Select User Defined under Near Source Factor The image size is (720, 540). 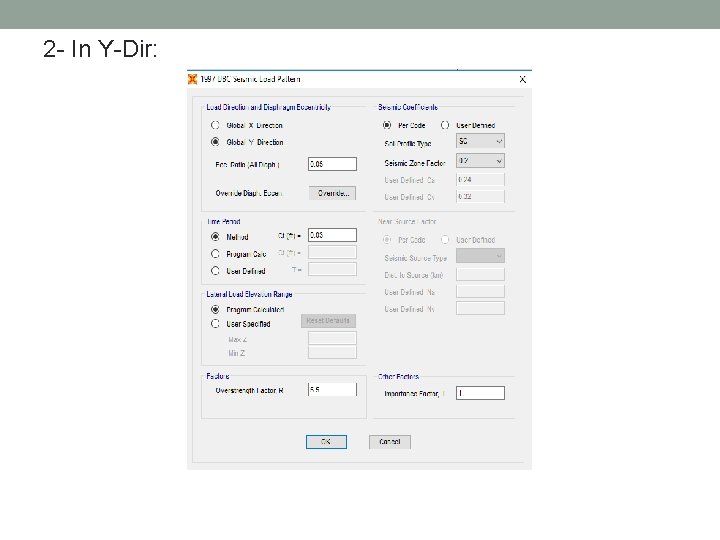point(445,240)
